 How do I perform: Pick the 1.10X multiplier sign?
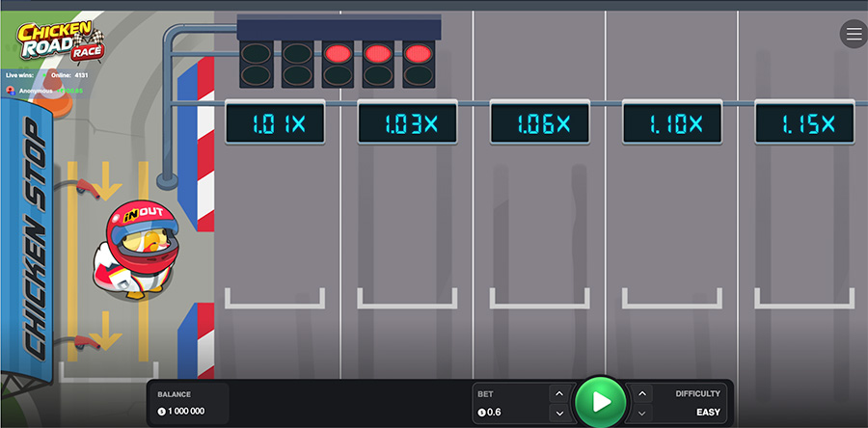[672, 123]
